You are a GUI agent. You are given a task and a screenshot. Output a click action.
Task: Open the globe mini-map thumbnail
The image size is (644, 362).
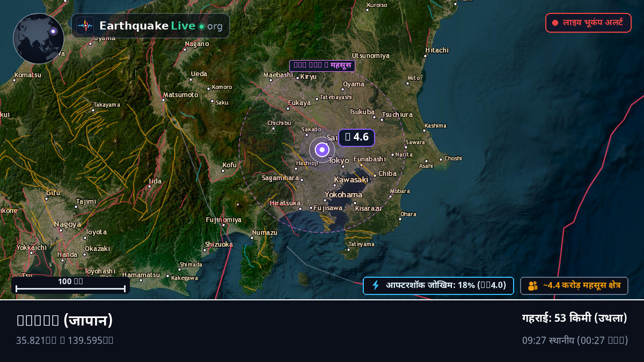(39, 39)
